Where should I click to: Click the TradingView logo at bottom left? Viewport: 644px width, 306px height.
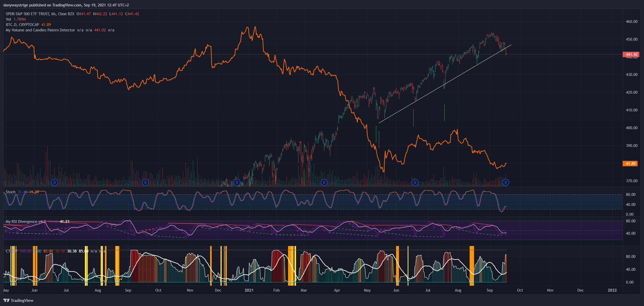(x=18, y=300)
